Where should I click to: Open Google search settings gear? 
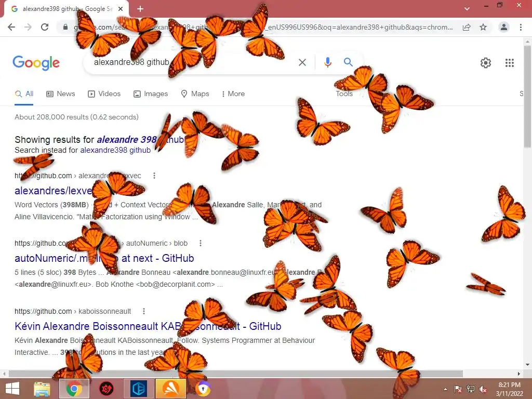click(x=486, y=63)
